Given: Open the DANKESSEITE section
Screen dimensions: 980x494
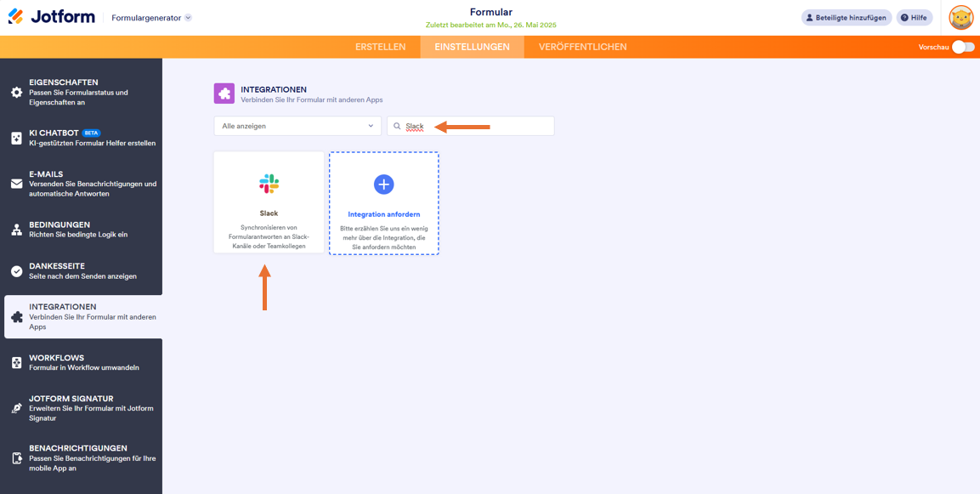Looking at the screenshot, I should point(83,270).
